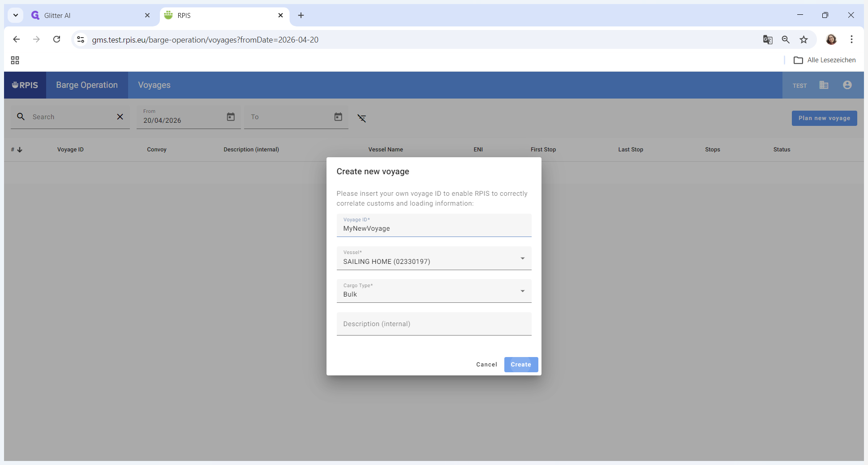The width and height of the screenshot is (868, 465).
Task: Open the Barge Operation menu item
Action: [x=87, y=85]
